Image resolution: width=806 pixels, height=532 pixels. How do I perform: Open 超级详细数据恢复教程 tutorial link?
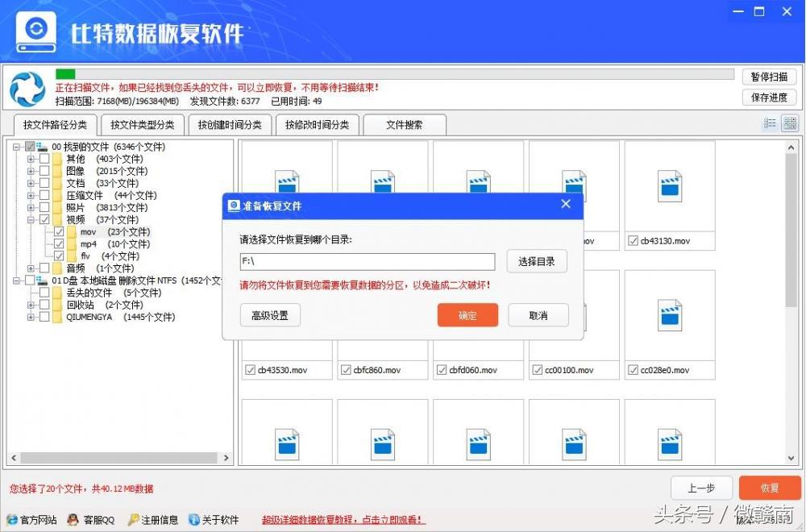(x=343, y=520)
